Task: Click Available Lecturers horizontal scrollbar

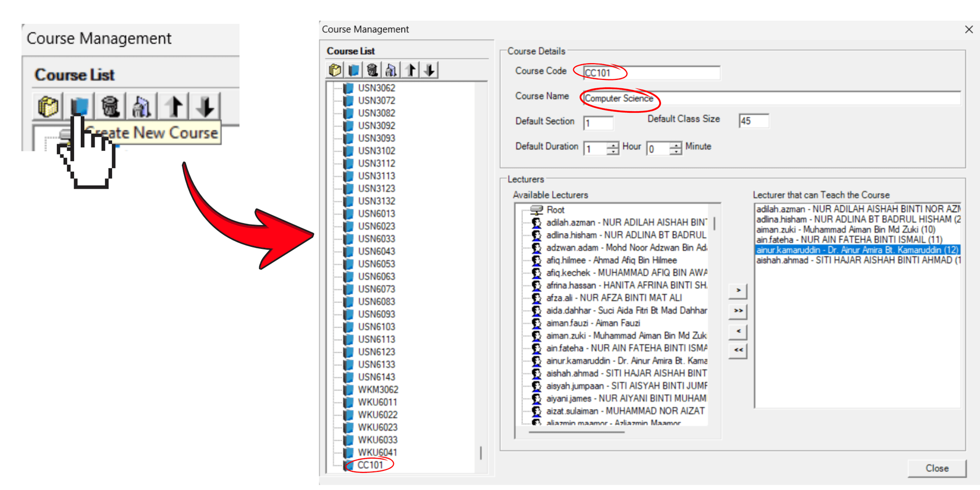Action: [577, 432]
